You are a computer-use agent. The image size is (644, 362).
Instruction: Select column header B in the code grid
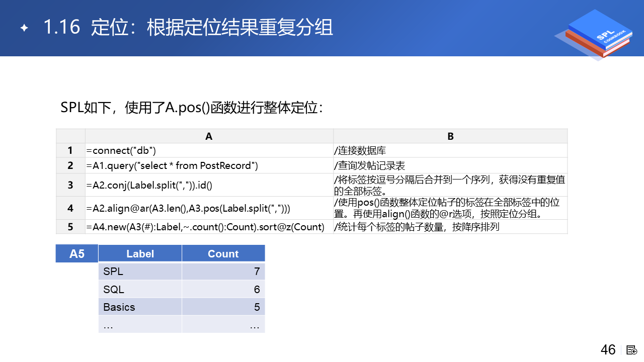(x=450, y=136)
